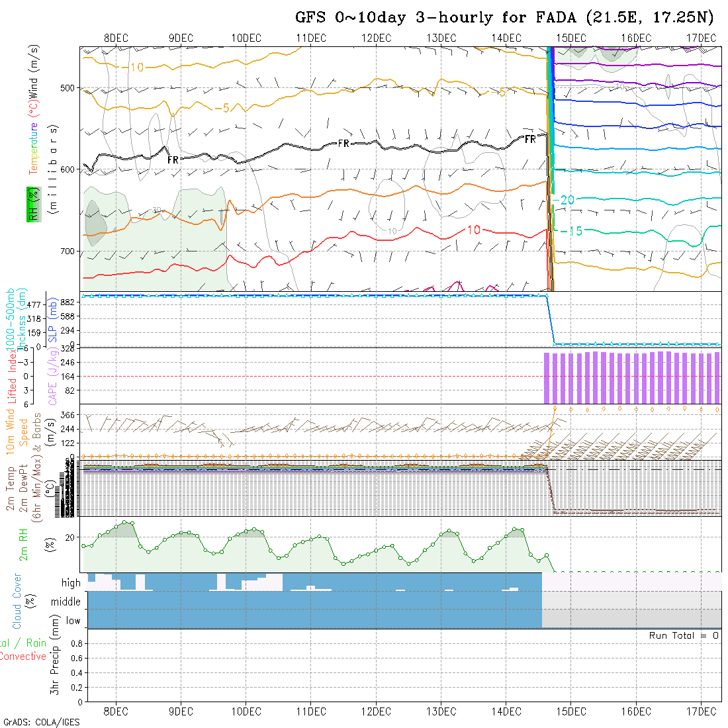
Task: Click the 'high' cloud cover row label
Action: click(71, 583)
